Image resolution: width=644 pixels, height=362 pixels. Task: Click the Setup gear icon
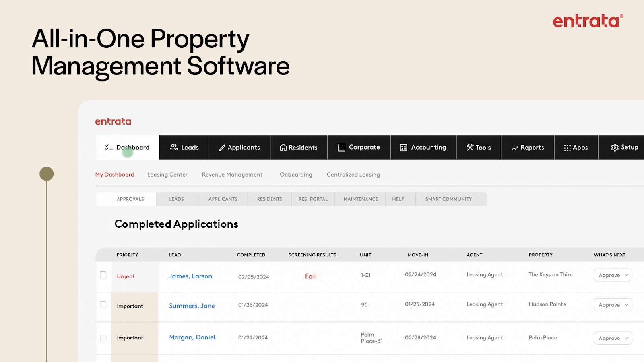pos(615,148)
